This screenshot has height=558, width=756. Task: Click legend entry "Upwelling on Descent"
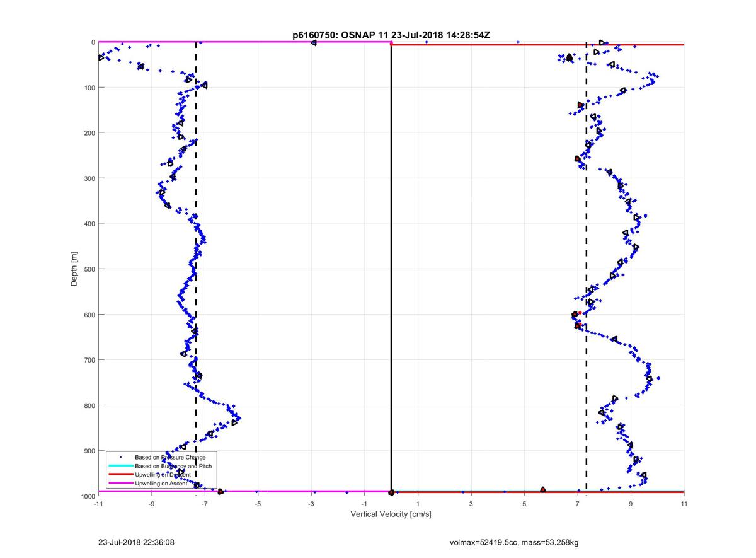click(x=163, y=474)
